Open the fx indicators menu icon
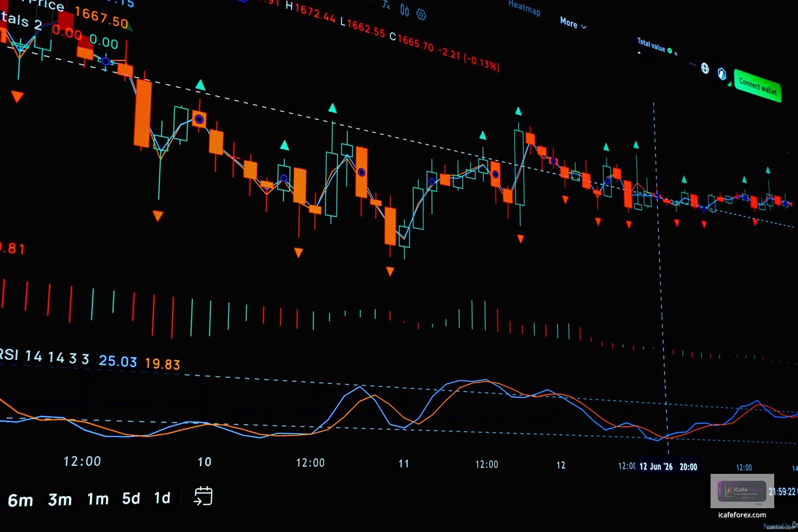 pos(386,5)
